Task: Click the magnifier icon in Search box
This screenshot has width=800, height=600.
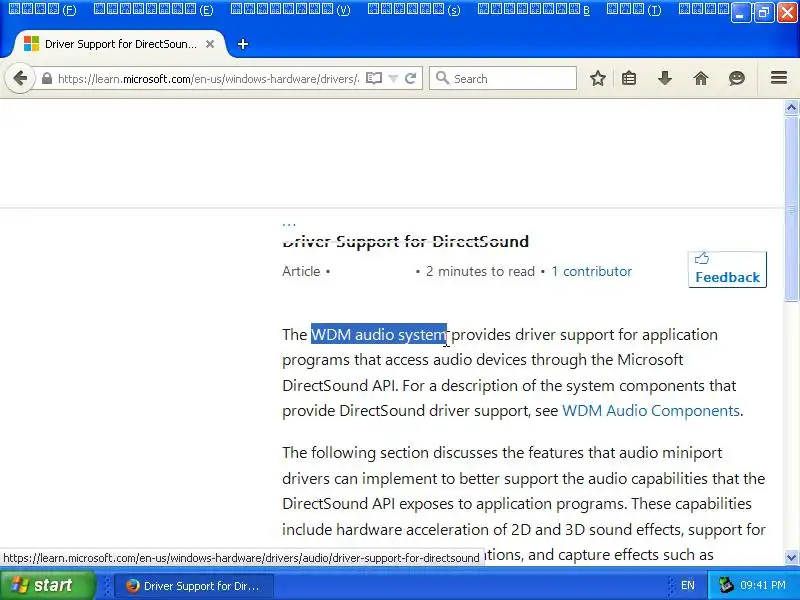Action: [442, 78]
